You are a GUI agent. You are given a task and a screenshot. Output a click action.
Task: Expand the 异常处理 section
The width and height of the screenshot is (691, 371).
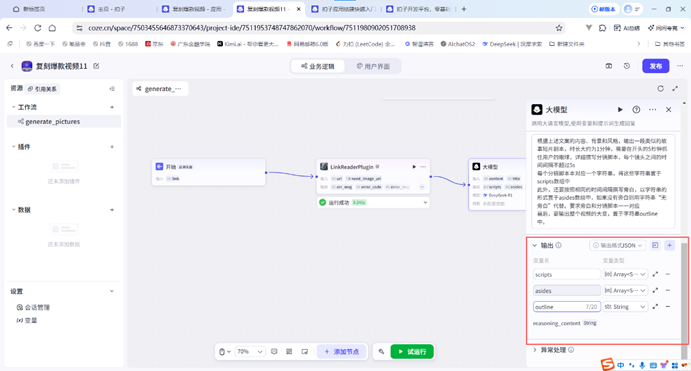pos(535,350)
